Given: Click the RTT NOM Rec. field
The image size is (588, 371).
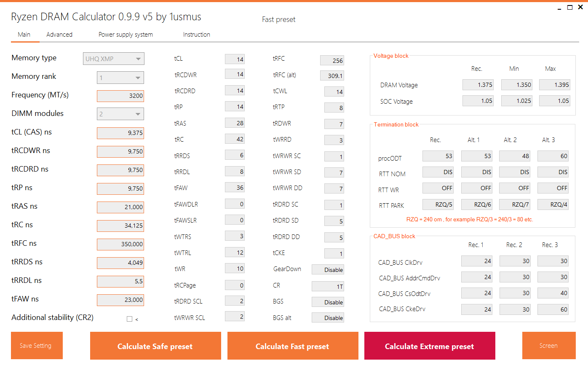Looking at the screenshot, I should 438,172.
